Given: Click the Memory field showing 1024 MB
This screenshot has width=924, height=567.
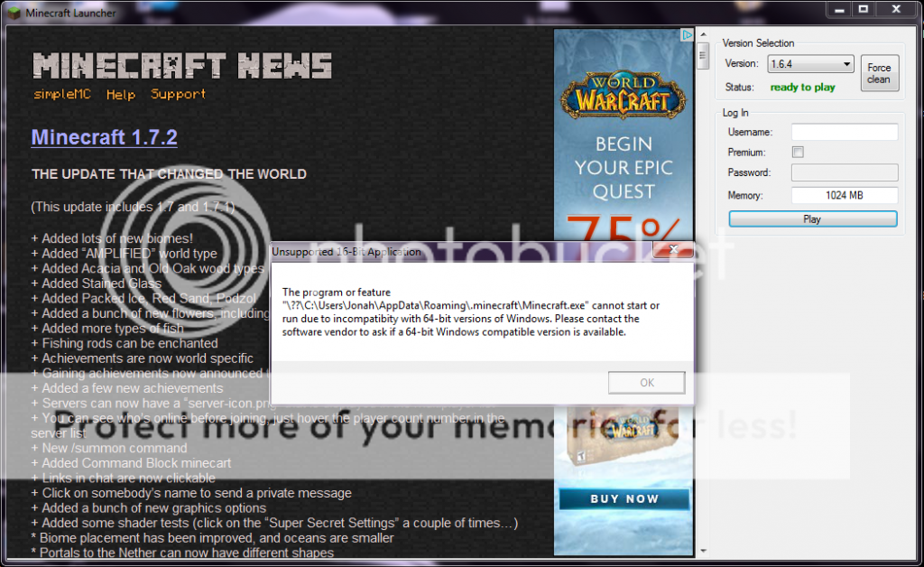Looking at the screenshot, I should 844,195.
